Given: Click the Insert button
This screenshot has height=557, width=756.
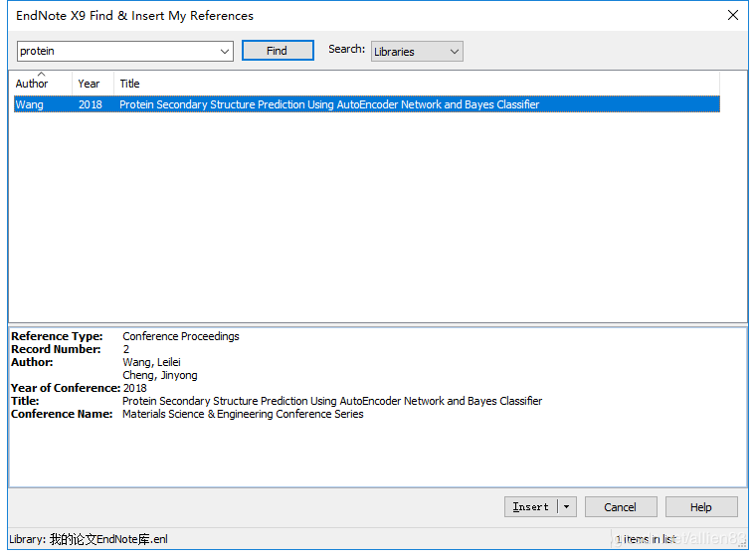Looking at the screenshot, I should (x=531, y=507).
